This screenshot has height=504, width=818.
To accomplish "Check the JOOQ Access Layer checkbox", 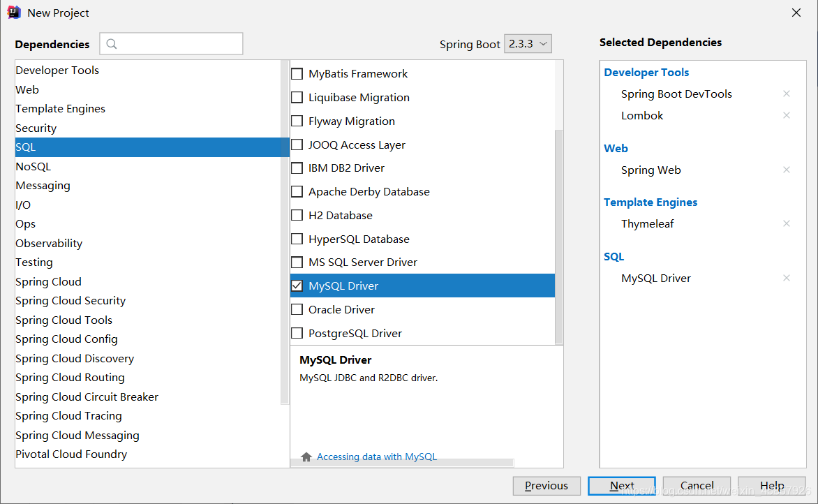I will (x=297, y=144).
